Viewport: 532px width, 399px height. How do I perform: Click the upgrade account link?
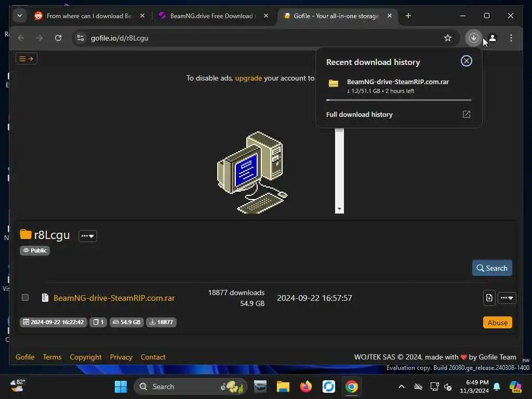click(248, 78)
